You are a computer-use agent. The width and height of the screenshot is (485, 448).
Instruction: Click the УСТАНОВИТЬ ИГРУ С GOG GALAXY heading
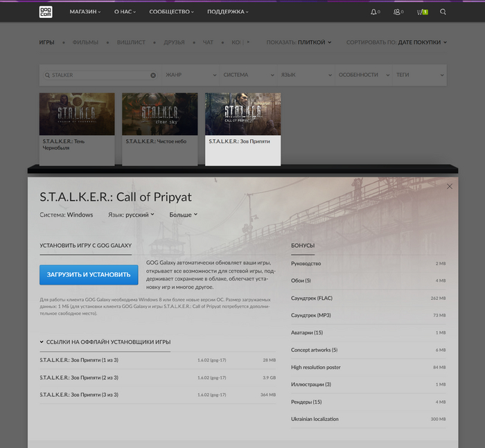(86, 246)
